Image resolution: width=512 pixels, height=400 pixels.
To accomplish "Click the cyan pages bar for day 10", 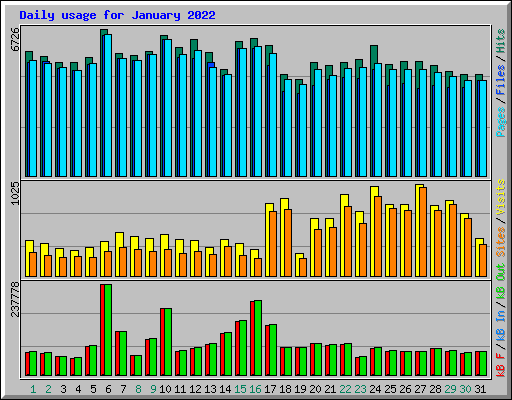I will [x=168, y=108].
